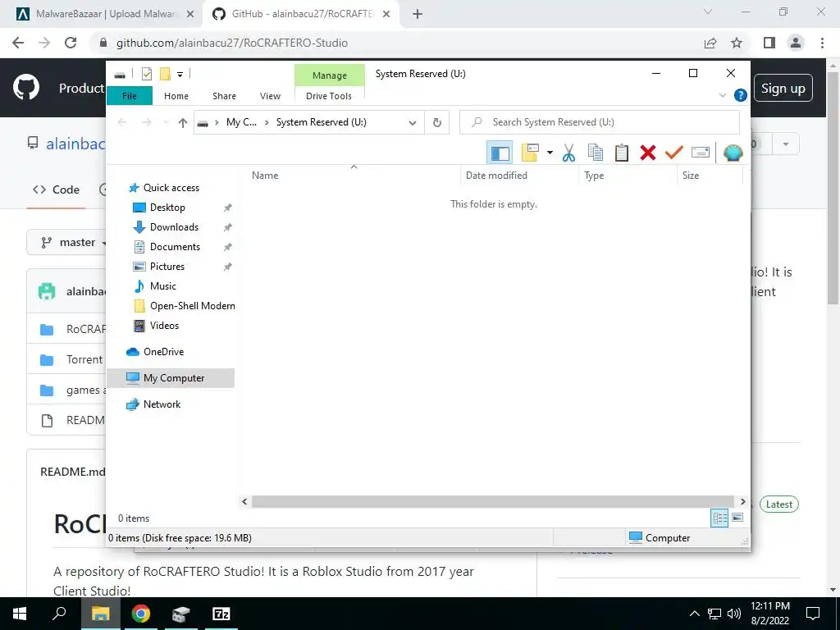The image size is (840, 630).
Task: Click the Explorer Help question mark icon
Action: [741, 95]
